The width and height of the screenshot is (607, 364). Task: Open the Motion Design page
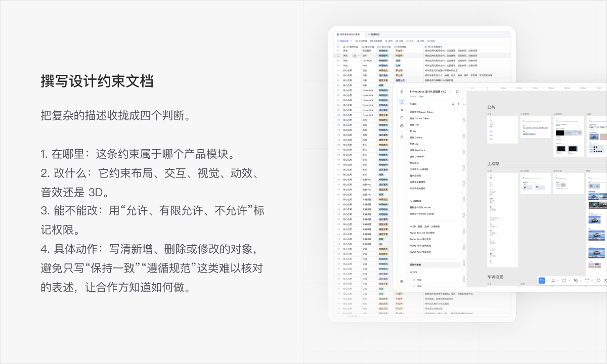coord(422,214)
